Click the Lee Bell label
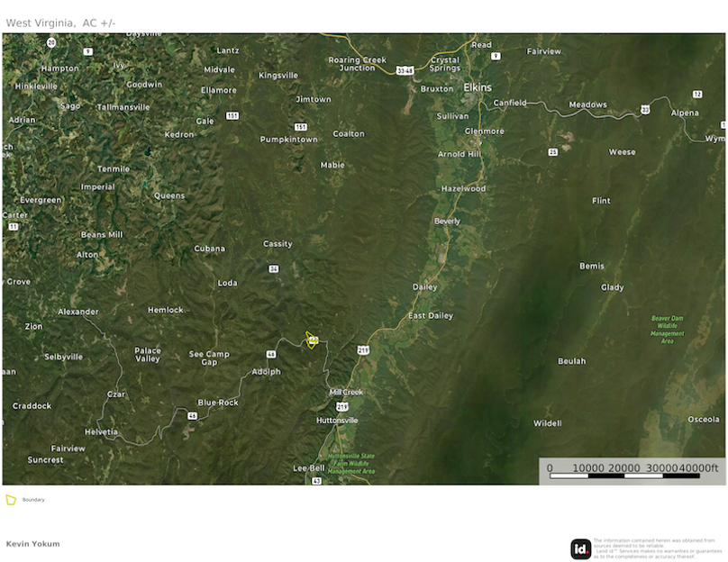The height and width of the screenshot is (562, 728). pyautogui.click(x=309, y=468)
